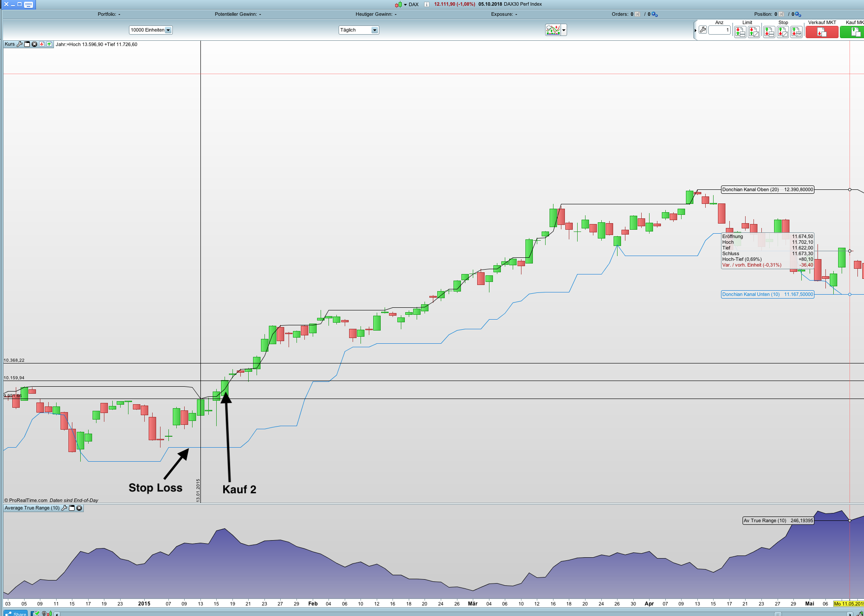The image size is (864, 616).
Task: Click the Share button
Action: coord(16,613)
